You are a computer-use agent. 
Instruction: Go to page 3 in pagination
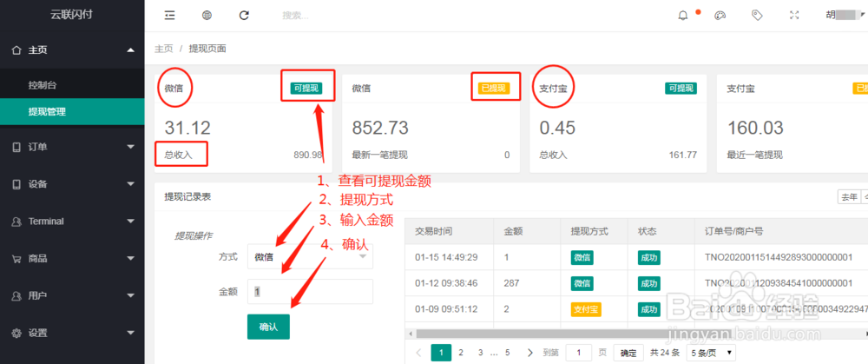click(x=481, y=353)
